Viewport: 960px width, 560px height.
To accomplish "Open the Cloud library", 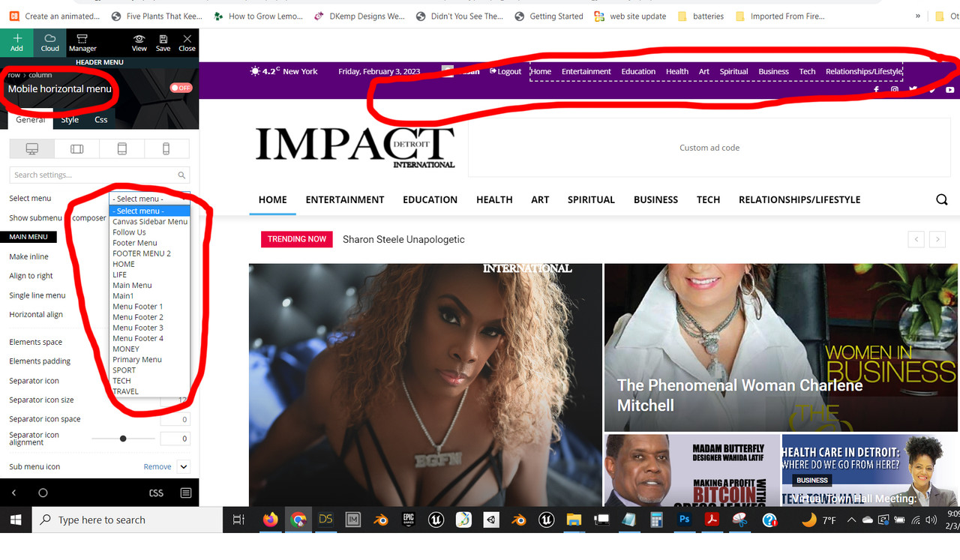I will pyautogui.click(x=50, y=43).
